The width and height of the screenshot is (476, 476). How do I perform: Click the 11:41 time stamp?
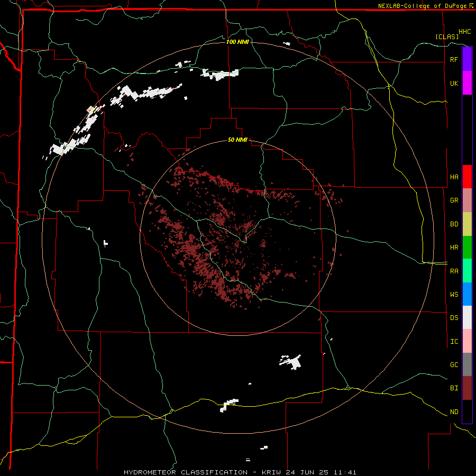pyautogui.click(x=344, y=472)
